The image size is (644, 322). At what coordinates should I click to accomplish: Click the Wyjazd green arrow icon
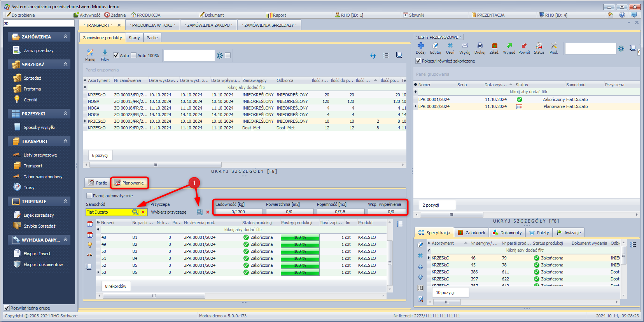509,46
